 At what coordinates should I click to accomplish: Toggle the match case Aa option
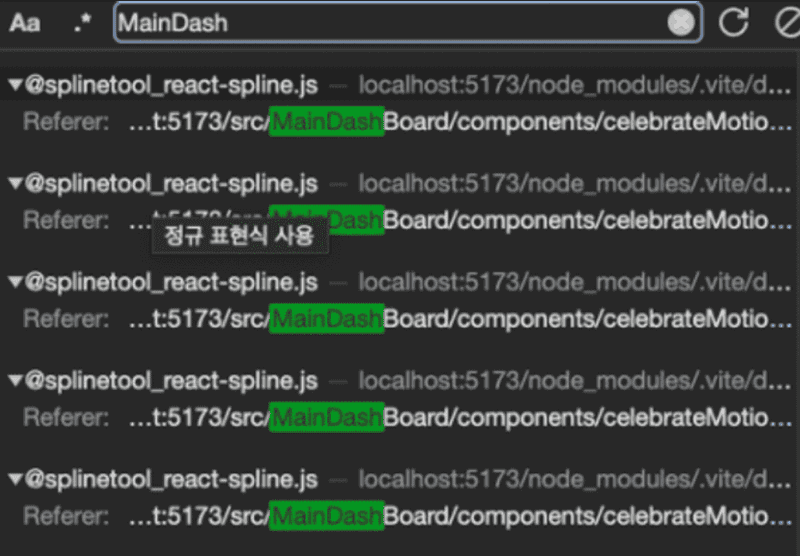coord(25,23)
